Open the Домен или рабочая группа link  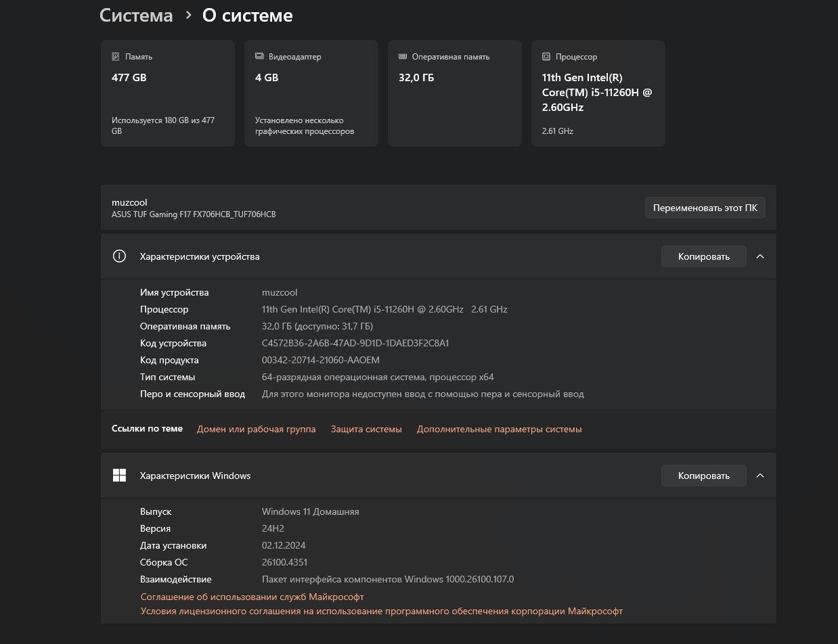coord(256,429)
